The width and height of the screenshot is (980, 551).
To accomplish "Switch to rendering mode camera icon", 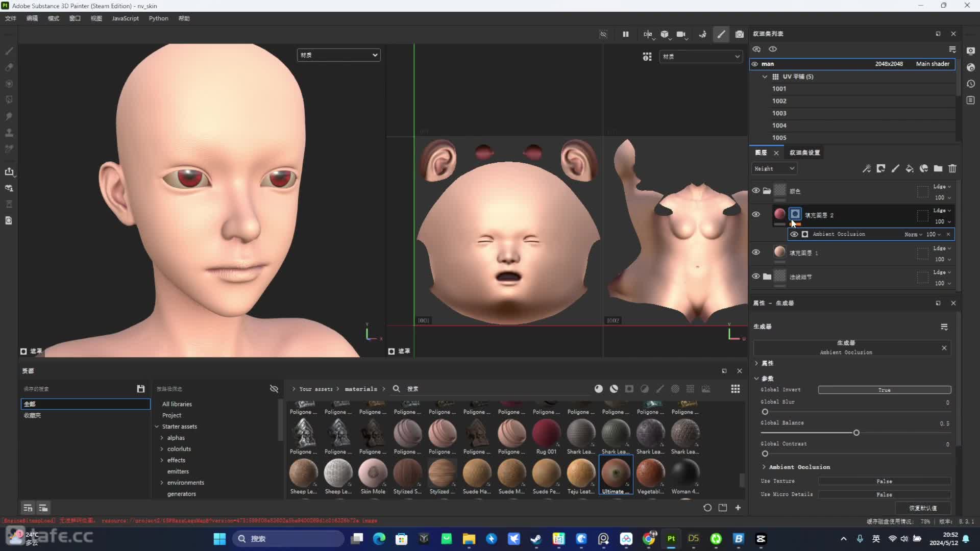I will click(x=739, y=34).
